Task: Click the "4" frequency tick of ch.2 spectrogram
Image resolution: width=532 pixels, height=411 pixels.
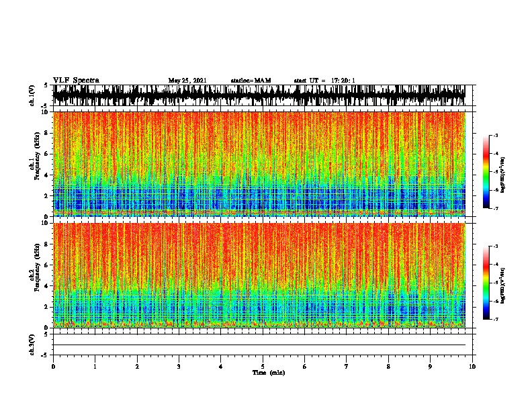Action: click(48, 286)
